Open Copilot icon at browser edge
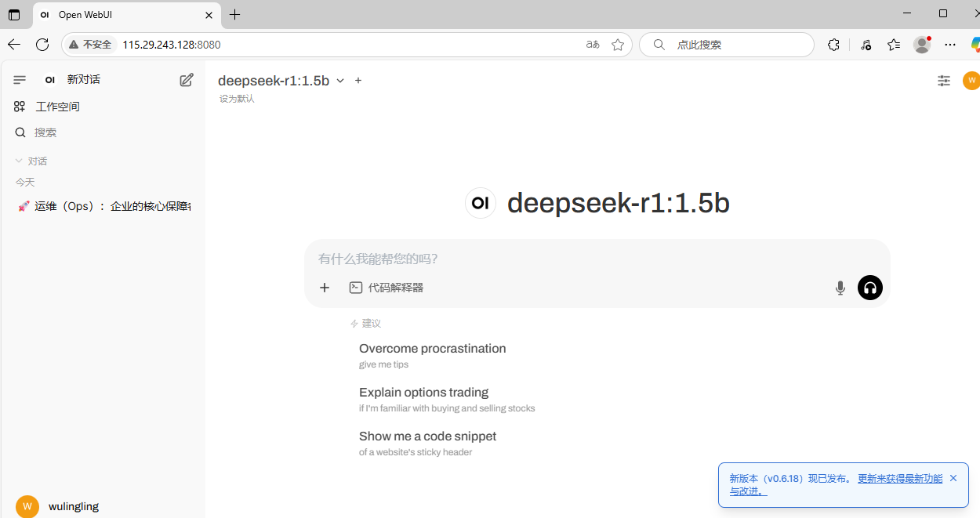 (975, 45)
